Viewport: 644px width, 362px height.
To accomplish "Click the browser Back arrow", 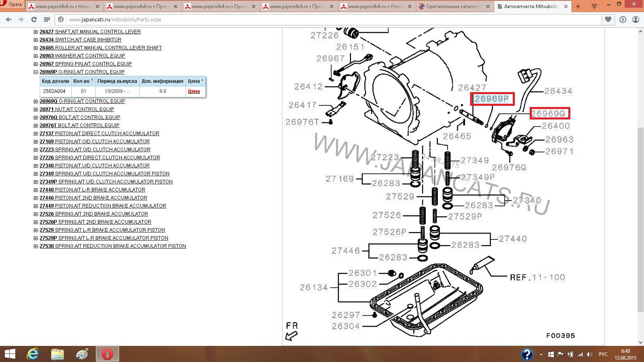I will [8, 19].
